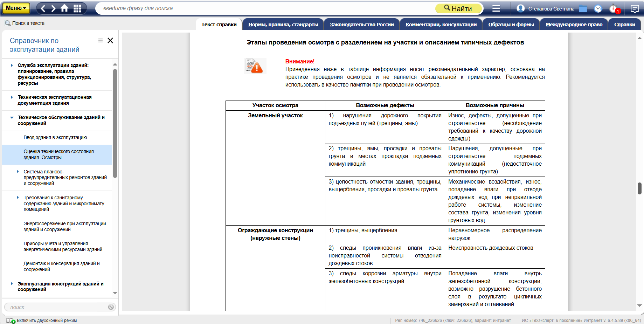Expand Техническая эксплуатационная документация section

click(x=12, y=97)
